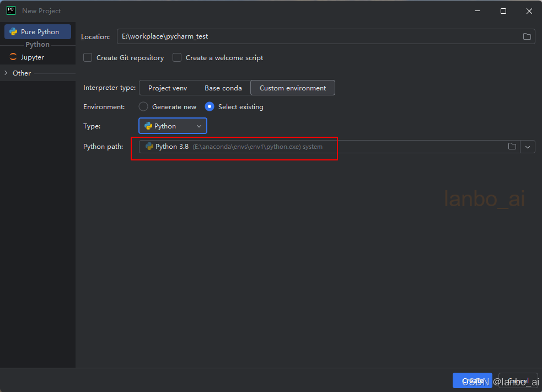The width and height of the screenshot is (542, 392).
Task: Click the Cancel button
Action: (x=517, y=380)
